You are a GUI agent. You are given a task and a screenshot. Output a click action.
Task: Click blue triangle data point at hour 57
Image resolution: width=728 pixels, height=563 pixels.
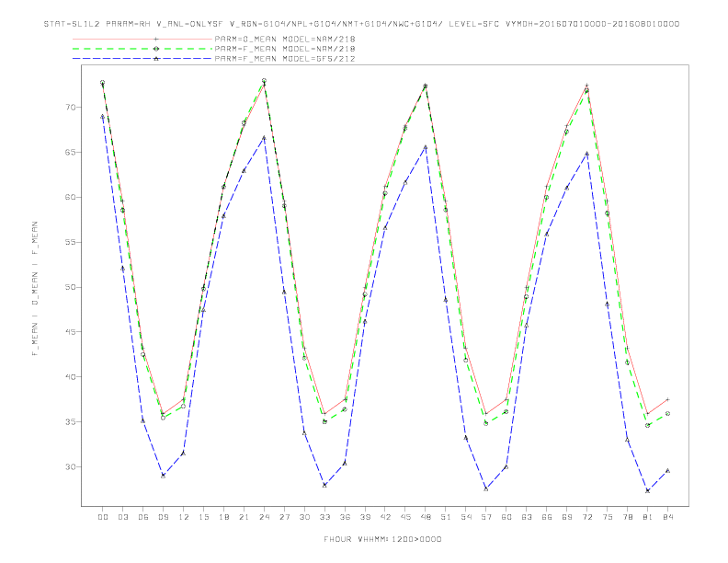click(x=486, y=489)
